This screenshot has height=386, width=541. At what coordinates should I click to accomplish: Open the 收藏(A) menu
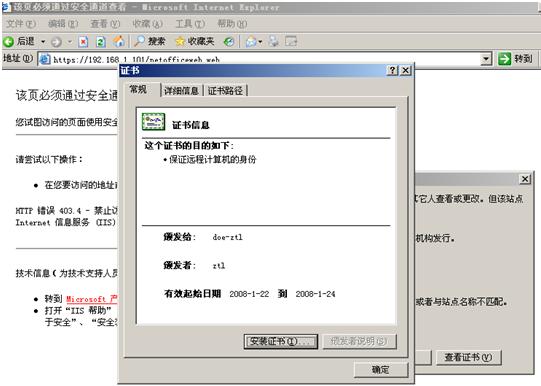(147, 24)
